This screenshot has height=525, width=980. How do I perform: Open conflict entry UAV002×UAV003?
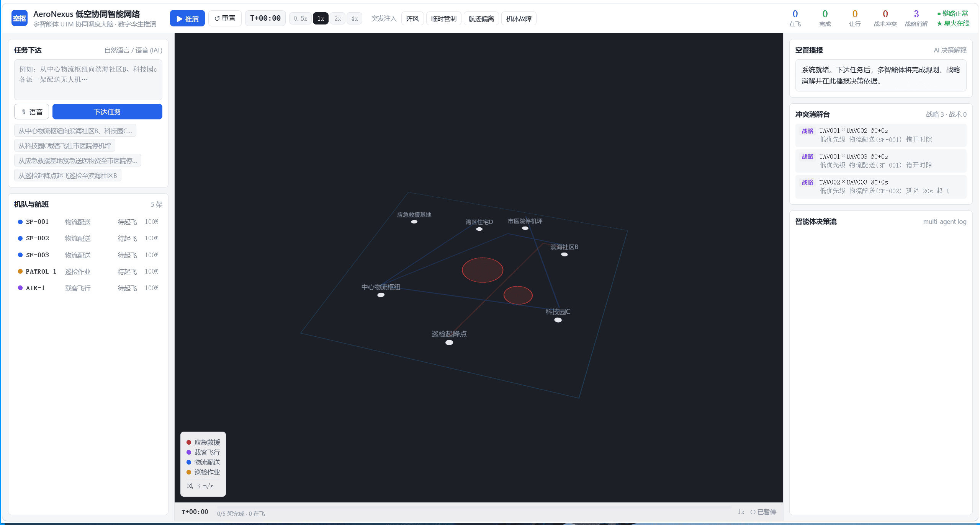click(x=880, y=186)
